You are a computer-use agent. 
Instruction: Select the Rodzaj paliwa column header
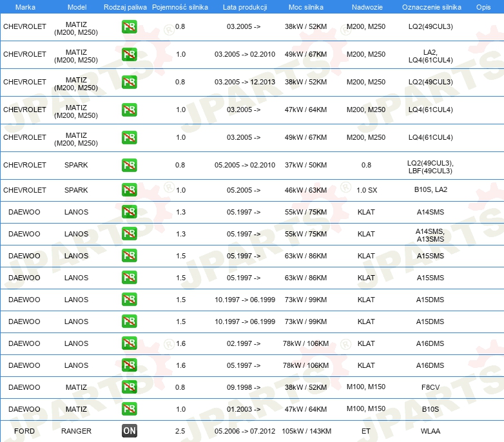pos(124,6)
